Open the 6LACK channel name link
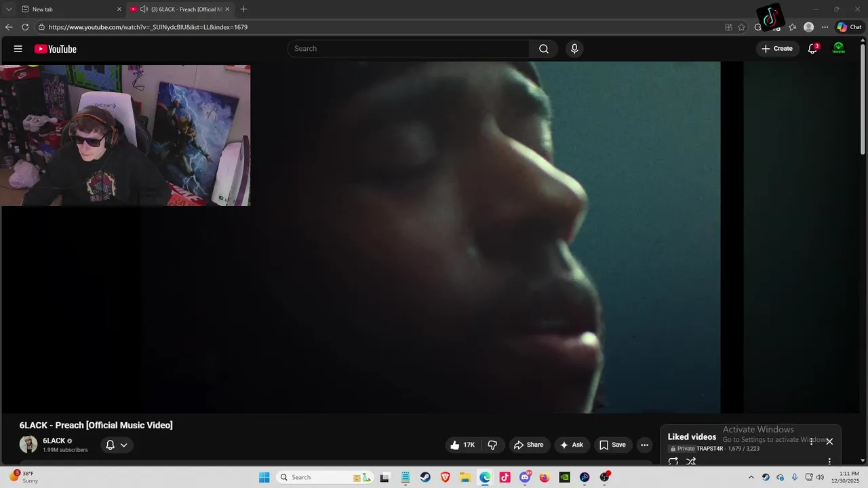This screenshot has height=488, width=868. pyautogui.click(x=54, y=441)
